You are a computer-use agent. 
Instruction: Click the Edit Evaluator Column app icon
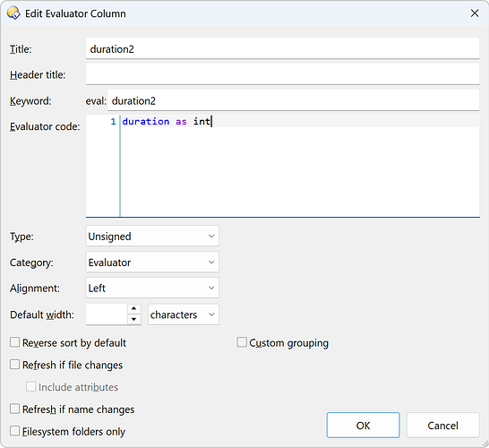(x=13, y=13)
